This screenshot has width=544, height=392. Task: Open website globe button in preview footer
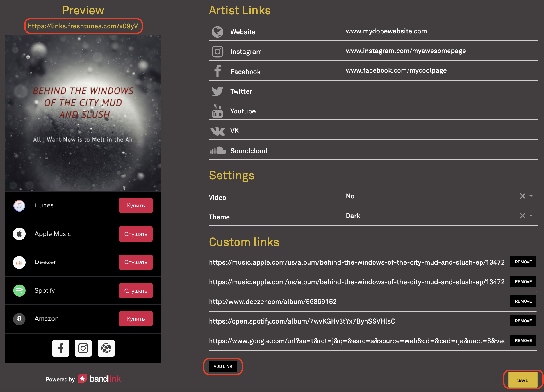106,348
